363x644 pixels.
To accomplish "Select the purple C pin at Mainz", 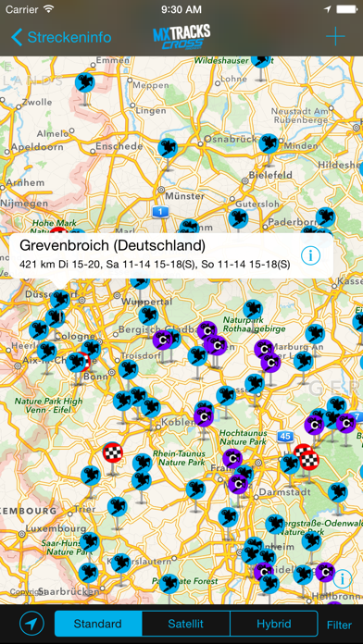I will pos(238,484).
